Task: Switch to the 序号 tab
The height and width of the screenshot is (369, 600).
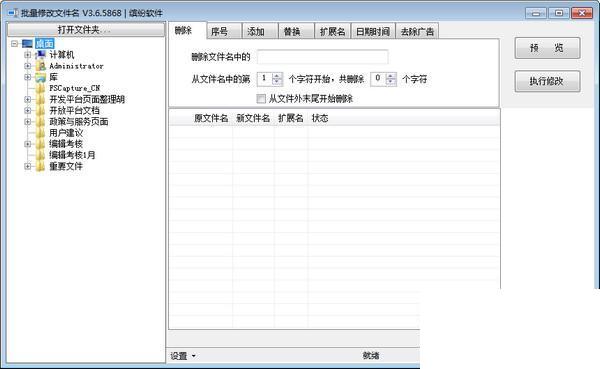Action: click(x=224, y=31)
